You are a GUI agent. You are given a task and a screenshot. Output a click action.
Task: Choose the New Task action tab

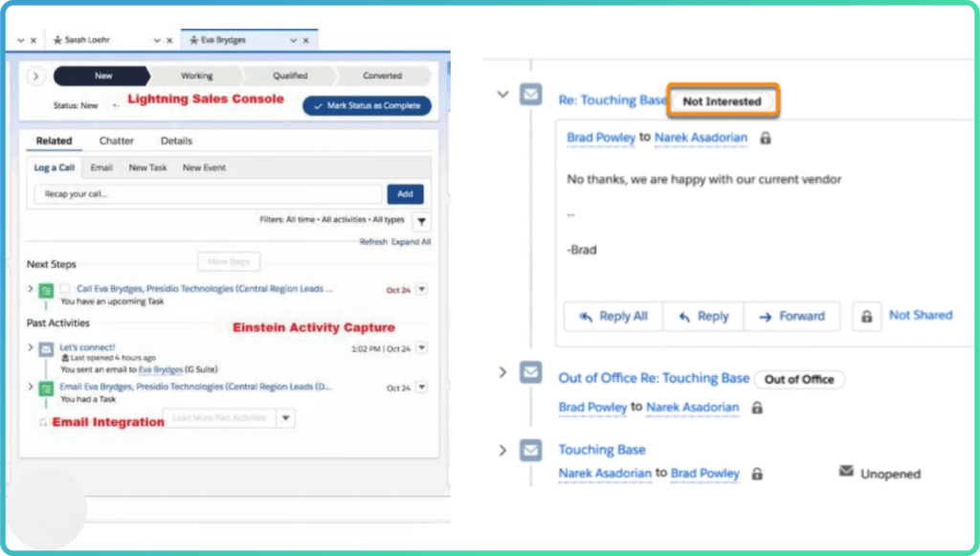(x=147, y=167)
